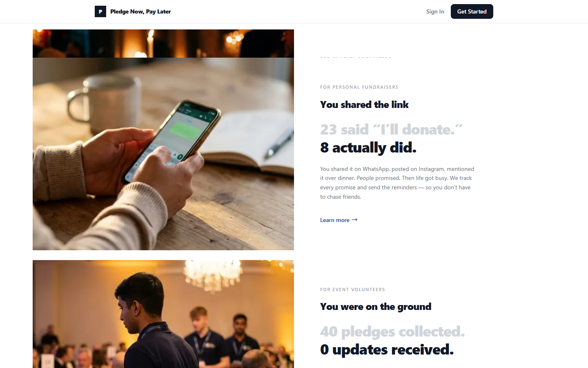
Task: Open the Pledge Now, Pay Later brand link
Action: click(x=133, y=11)
